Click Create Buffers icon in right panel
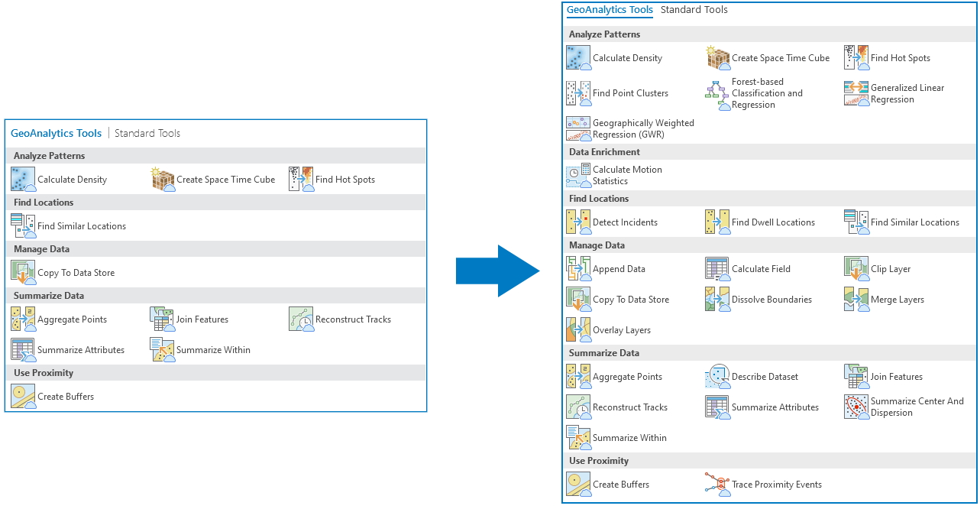Viewport: 980px width, 509px height. point(578,485)
